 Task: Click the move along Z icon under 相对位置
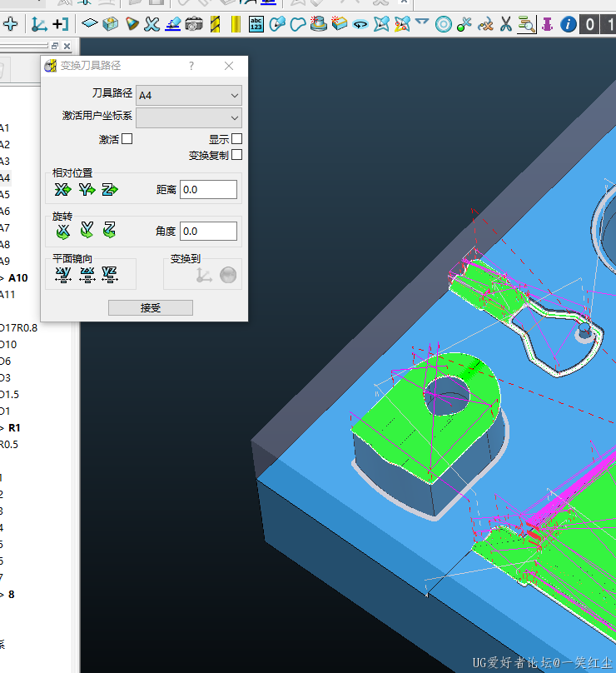(x=110, y=189)
